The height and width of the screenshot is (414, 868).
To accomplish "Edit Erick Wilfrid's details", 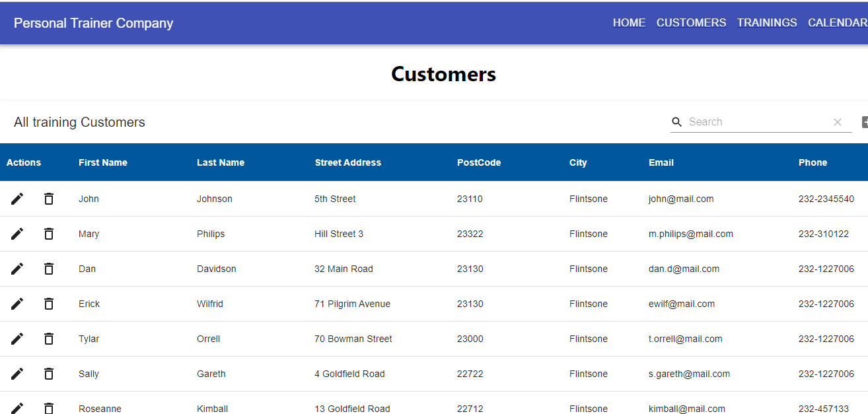I will (17, 304).
